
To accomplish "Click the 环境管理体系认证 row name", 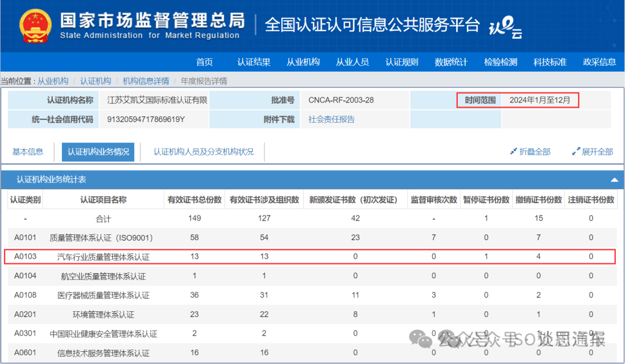I will click(103, 315).
